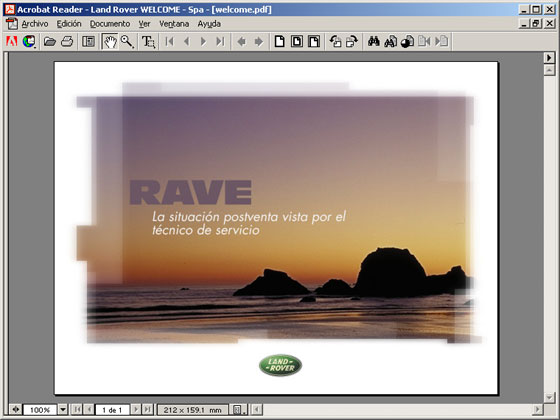Set Actual Size page view
The image size is (560, 420).
280,41
